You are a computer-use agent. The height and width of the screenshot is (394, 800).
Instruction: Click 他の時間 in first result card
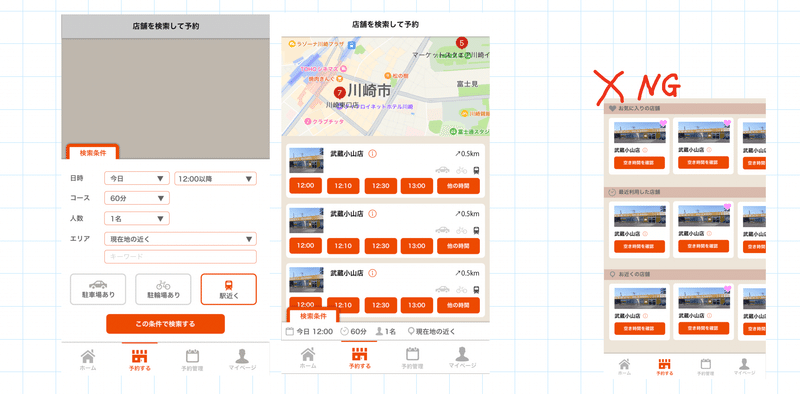click(x=458, y=186)
